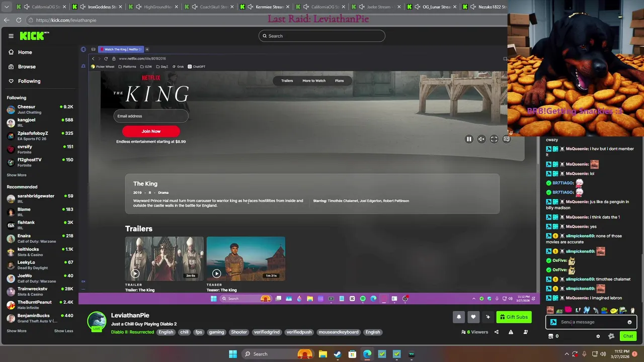Open browser tab search dropdown

coord(6,7)
